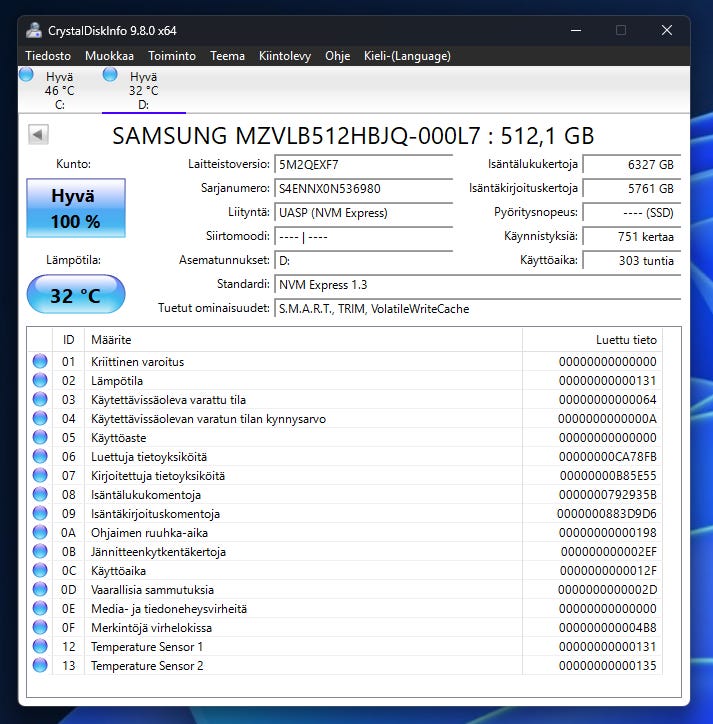
Task: Click status orb for Temperature Sensor 2
Action: click(x=40, y=666)
